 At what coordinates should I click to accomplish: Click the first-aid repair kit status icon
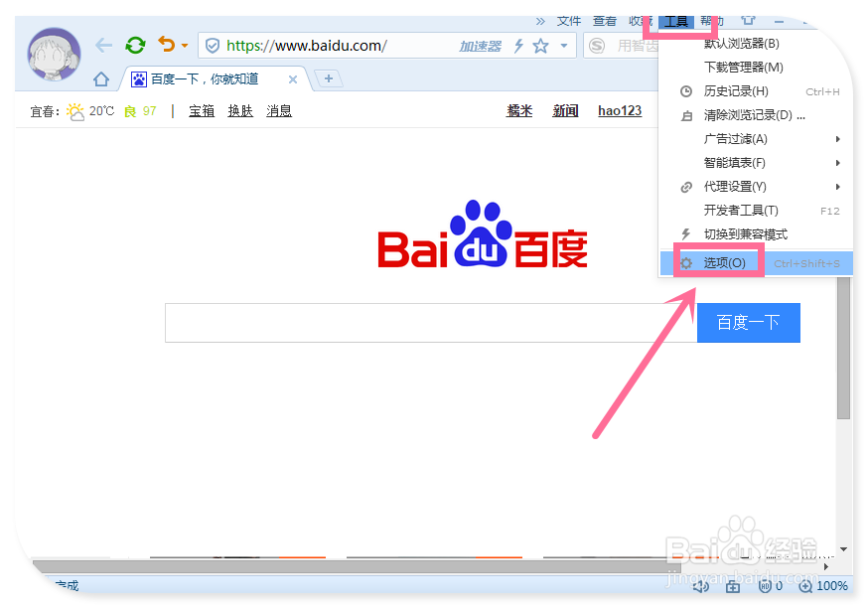click(733, 586)
